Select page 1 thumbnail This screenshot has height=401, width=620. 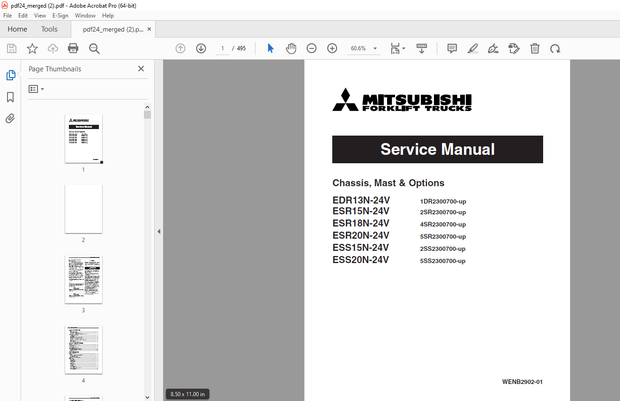(x=84, y=139)
